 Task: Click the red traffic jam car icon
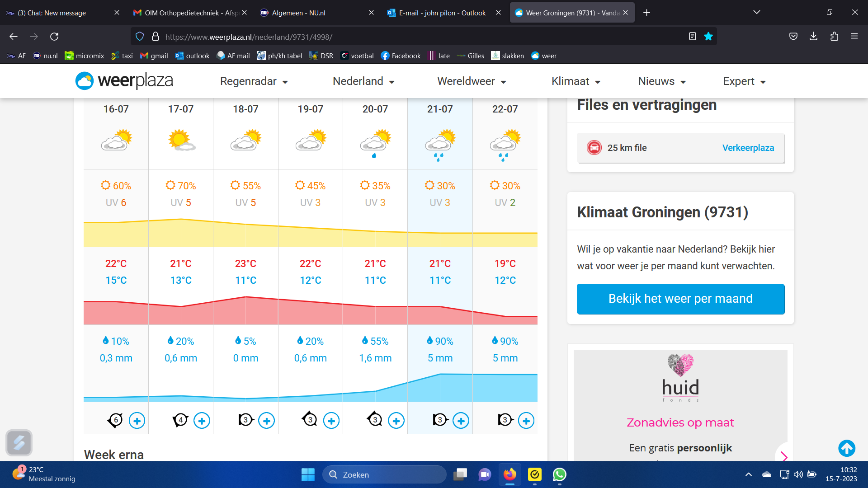click(x=594, y=148)
